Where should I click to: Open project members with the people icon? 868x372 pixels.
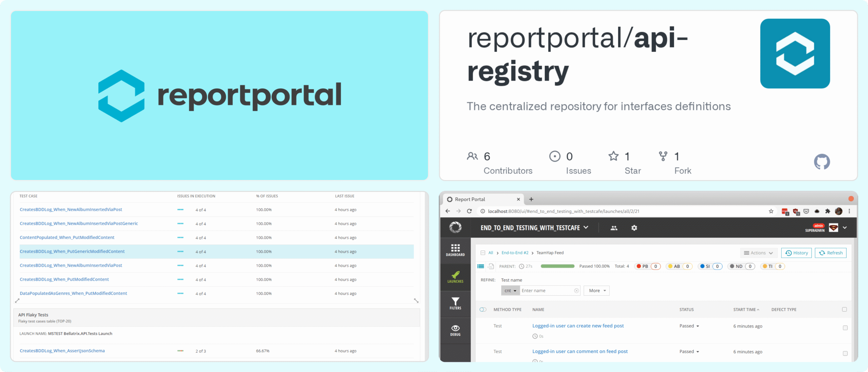[x=614, y=228]
